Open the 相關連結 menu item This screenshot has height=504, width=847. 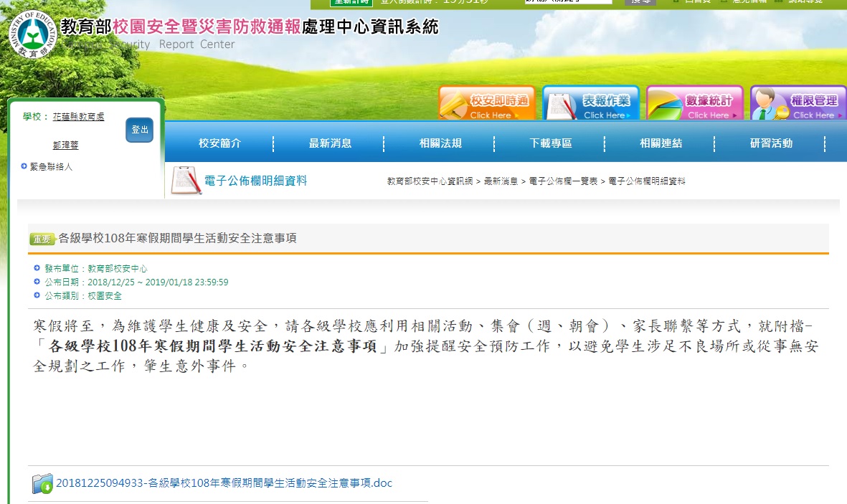661,143
